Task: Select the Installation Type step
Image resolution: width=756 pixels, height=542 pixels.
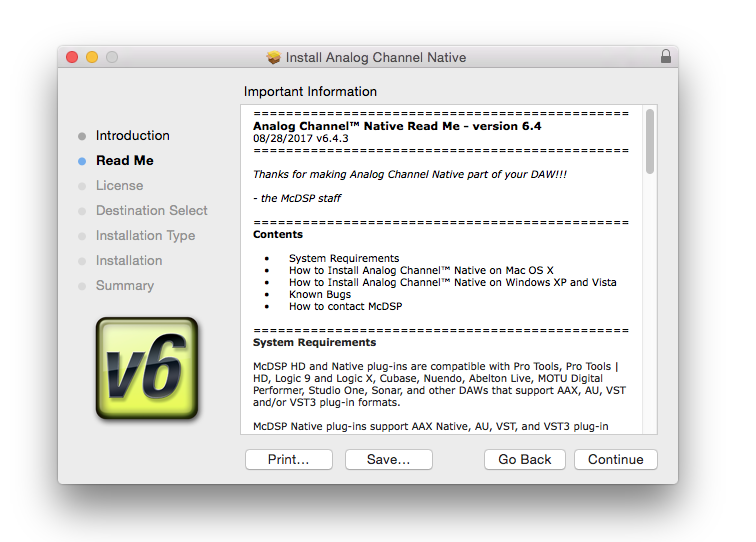Action: [145, 236]
